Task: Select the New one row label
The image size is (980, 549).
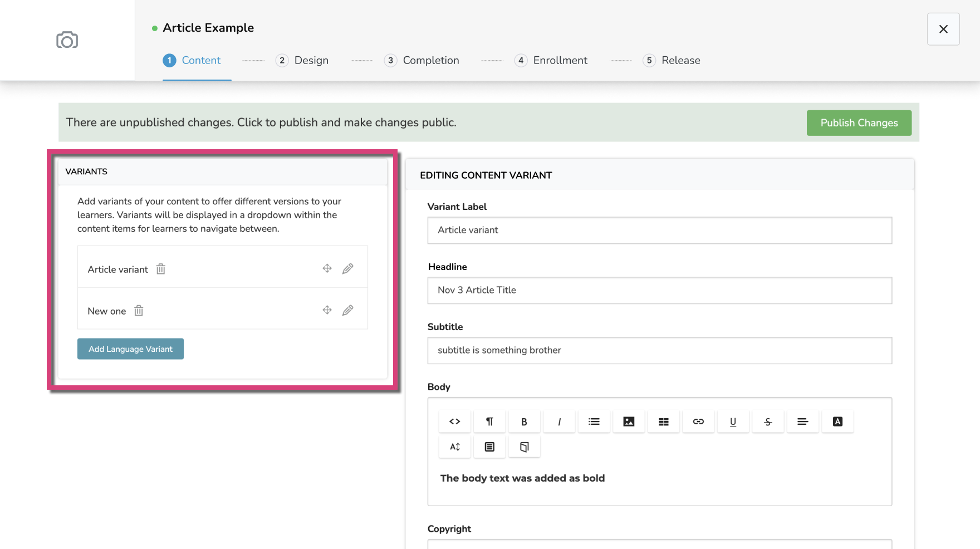Action: (107, 311)
